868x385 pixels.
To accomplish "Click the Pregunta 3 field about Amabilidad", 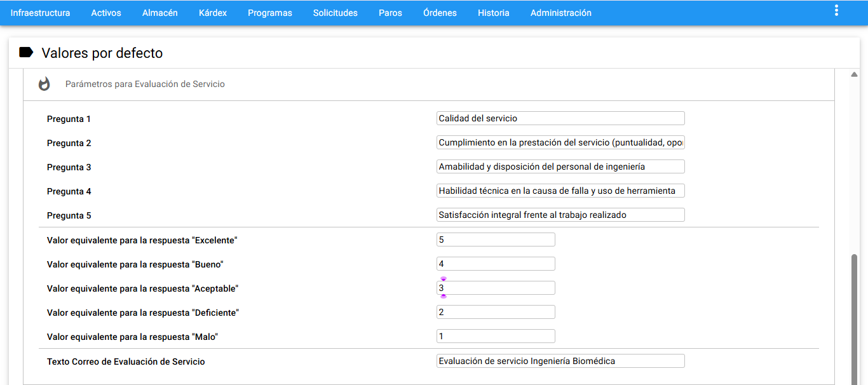I will tap(560, 166).
